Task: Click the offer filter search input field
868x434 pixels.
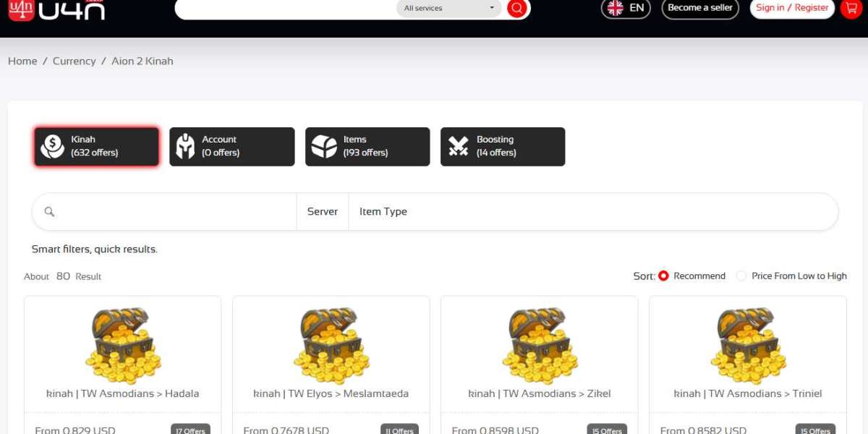Action: click(x=174, y=212)
